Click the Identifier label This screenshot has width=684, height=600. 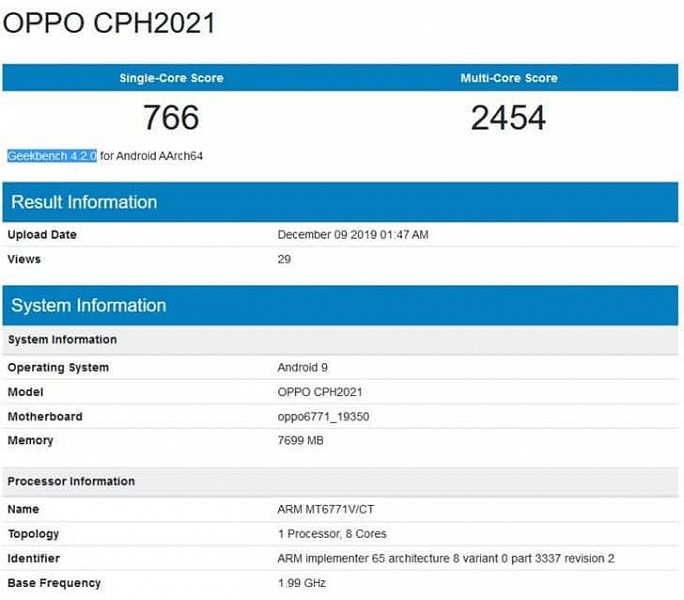point(34,558)
